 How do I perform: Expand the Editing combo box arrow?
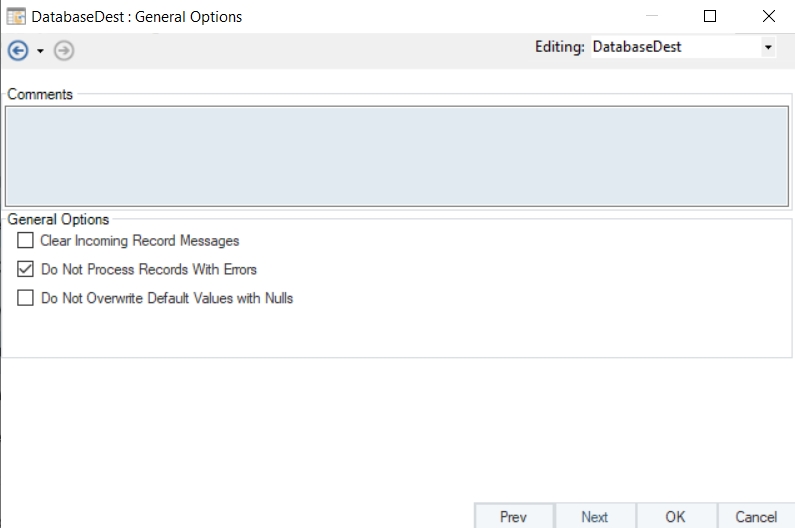(x=767, y=47)
